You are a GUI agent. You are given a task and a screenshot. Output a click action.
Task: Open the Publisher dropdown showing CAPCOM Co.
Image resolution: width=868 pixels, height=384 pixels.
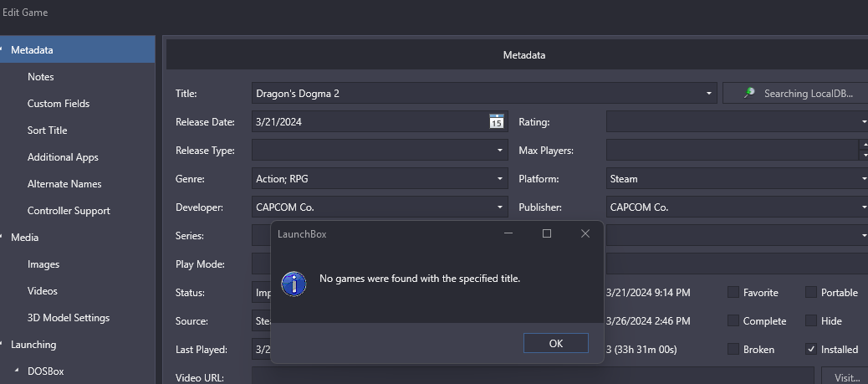864,207
